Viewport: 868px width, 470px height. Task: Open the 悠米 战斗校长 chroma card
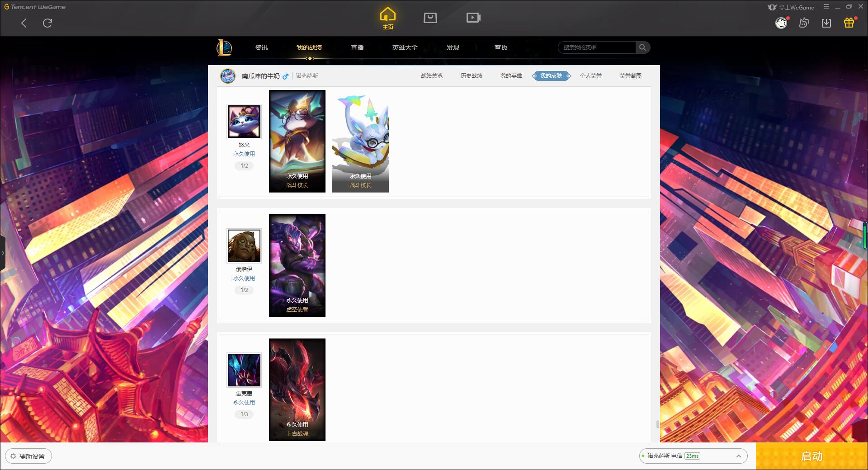tap(360, 141)
